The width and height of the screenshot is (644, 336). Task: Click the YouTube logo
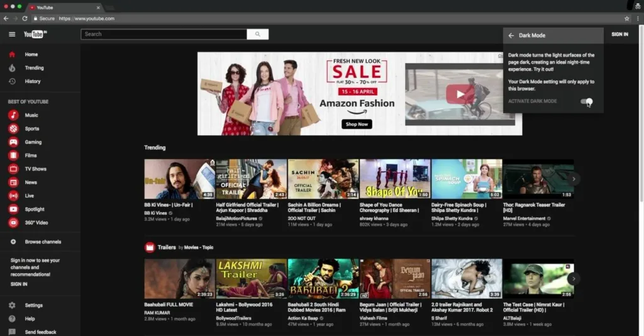[35, 34]
